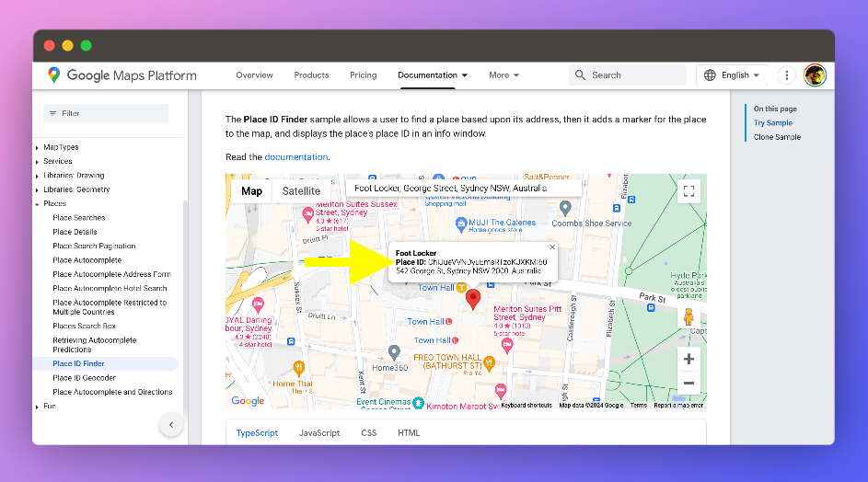Viewport: 868px width, 482px height.
Task: Select the CSS code tab
Action: (x=369, y=432)
